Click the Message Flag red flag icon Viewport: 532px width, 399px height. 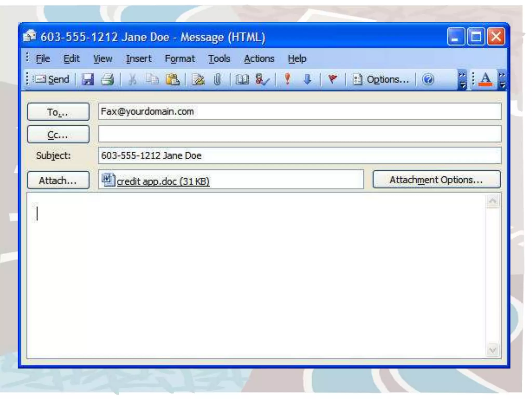tap(333, 79)
